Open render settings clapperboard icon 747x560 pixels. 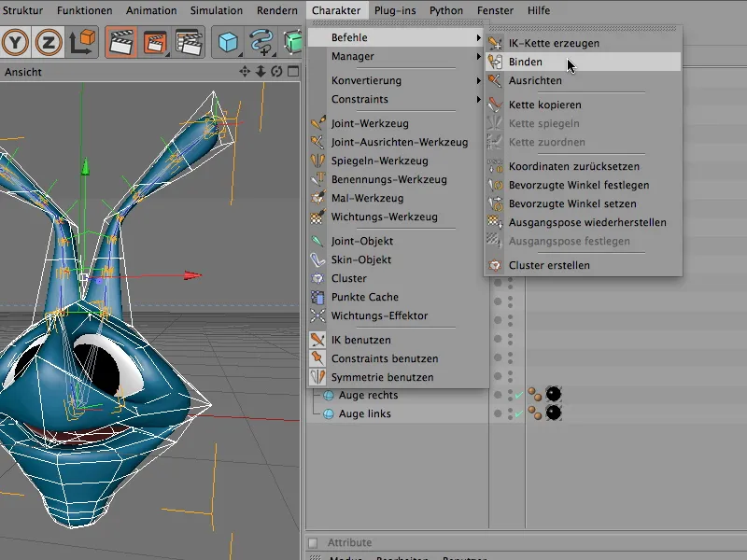[189, 42]
